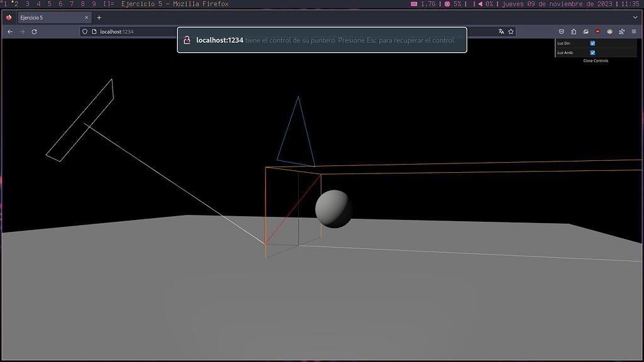Click the translate page icon
Viewport: 644px width, 362px height.
pyautogui.click(x=499, y=31)
